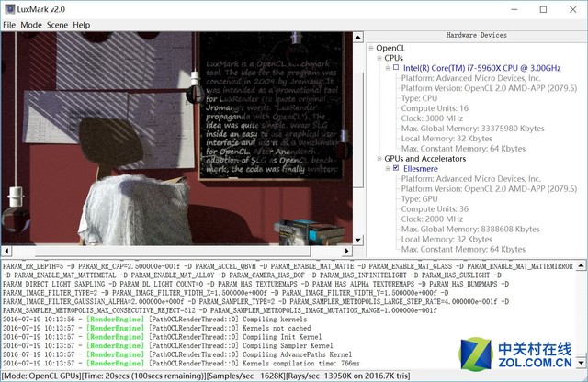The image size is (588, 382).
Task: Click the LuxMark app icon in title bar
Action: 9,8
